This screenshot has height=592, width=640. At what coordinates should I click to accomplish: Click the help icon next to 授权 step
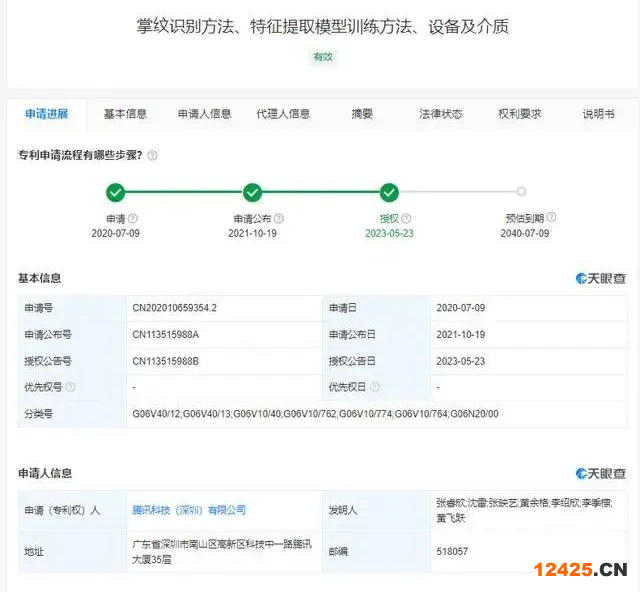pos(407,218)
